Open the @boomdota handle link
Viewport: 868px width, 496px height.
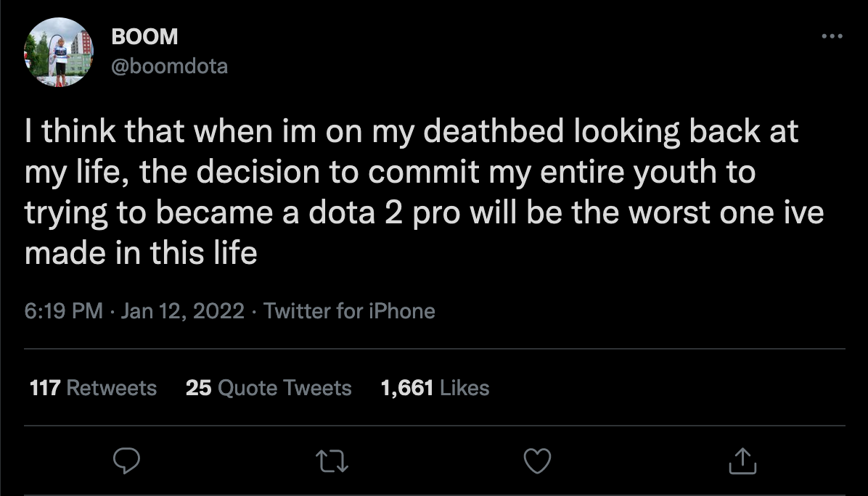tap(169, 67)
